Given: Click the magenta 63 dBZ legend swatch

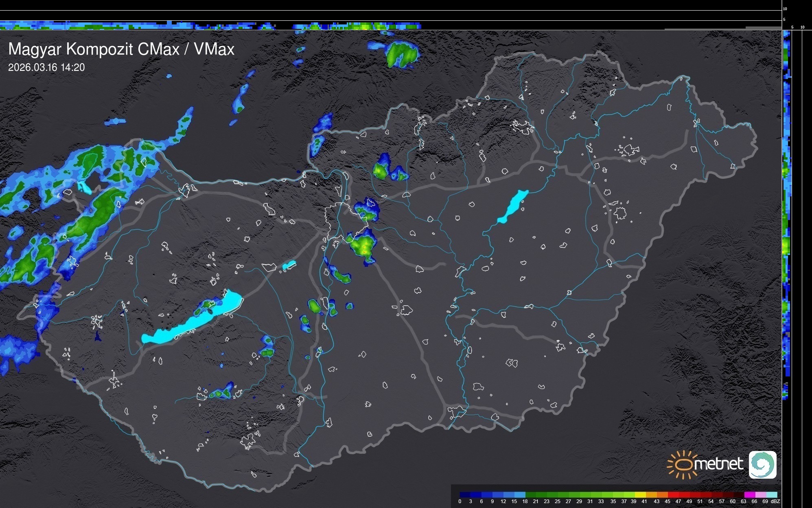Looking at the screenshot, I should click(x=749, y=495).
